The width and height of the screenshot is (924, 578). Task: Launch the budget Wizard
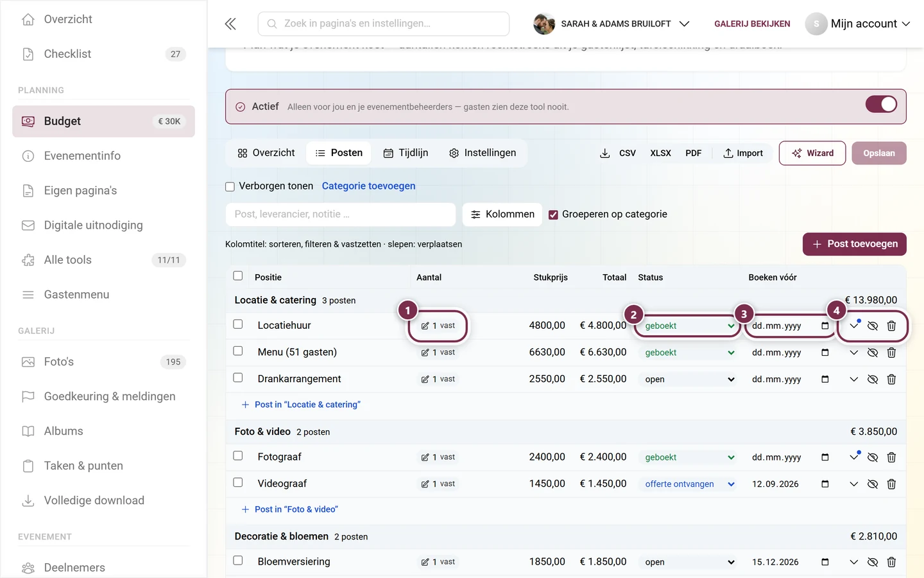point(812,153)
